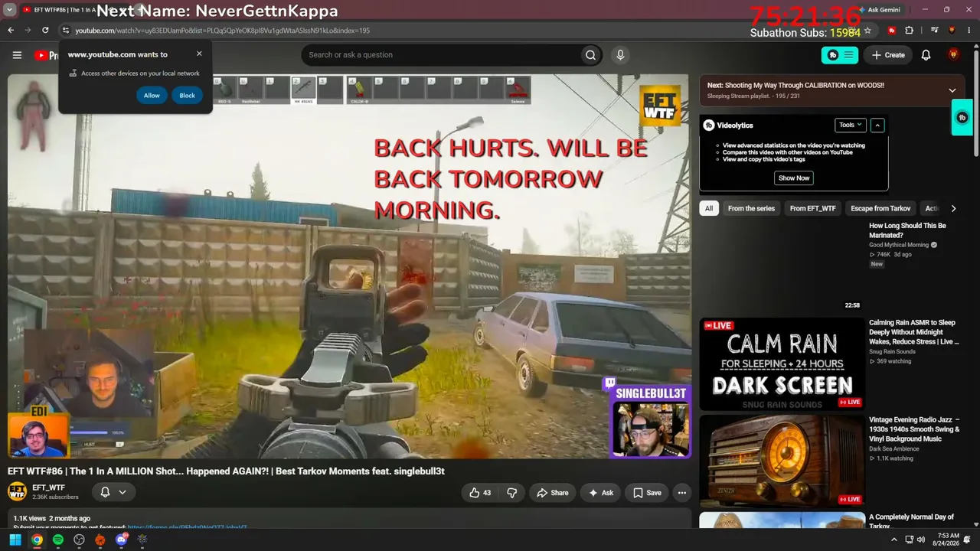This screenshot has height=551, width=980.
Task: Open the Chrome extensions puzzle menu
Action: pos(910,31)
